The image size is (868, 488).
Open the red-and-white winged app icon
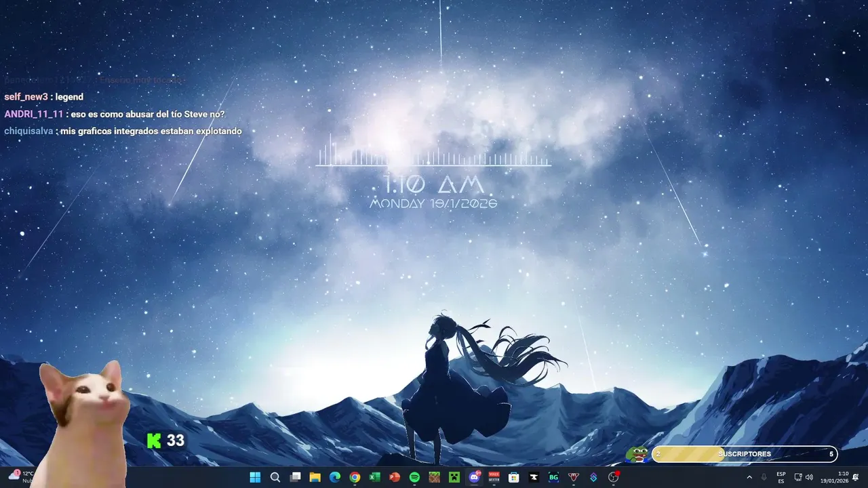tap(574, 477)
